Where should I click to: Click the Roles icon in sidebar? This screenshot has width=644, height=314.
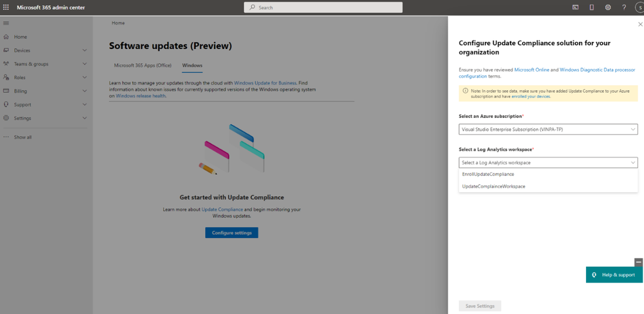click(6, 77)
